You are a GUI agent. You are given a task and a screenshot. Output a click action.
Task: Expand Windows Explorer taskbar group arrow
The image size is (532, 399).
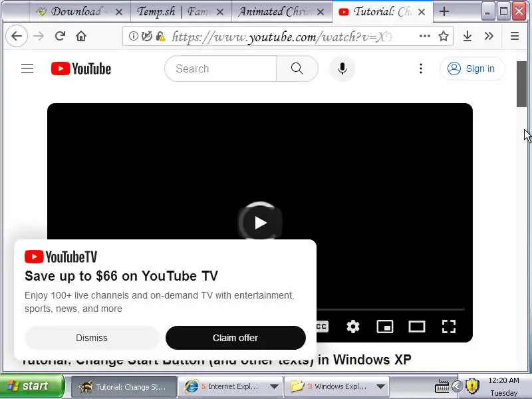point(380,386)
